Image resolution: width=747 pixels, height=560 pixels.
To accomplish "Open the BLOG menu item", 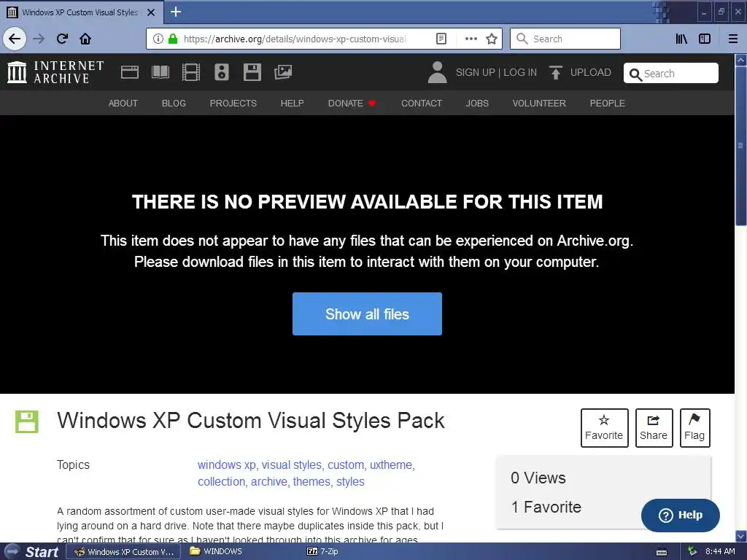I will [x=174, y=104].
